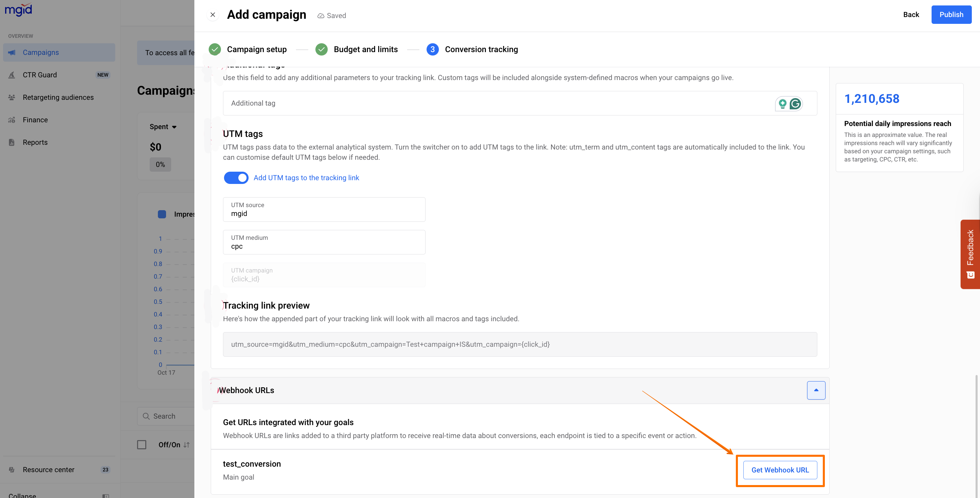Click the Grammarly icon in Additional tag field
Viewport: 980px width, 498px height.
[x=795, y=104]
